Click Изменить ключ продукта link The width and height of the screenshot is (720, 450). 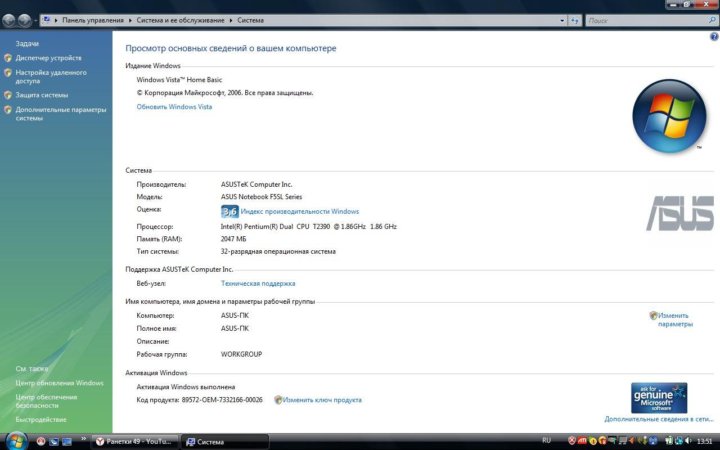point(322,400)
